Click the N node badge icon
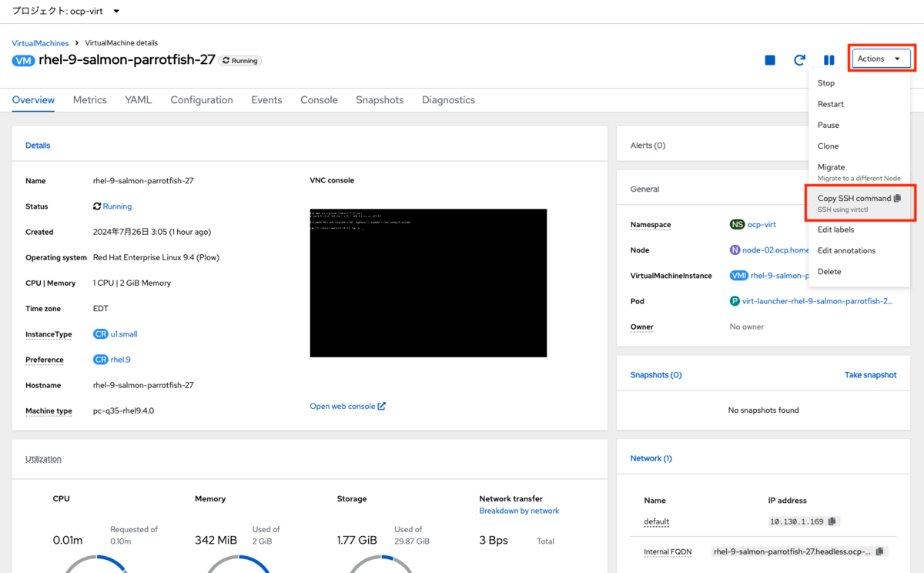Image resolution: width=924 pixels, height=573 pixels. 735,250
